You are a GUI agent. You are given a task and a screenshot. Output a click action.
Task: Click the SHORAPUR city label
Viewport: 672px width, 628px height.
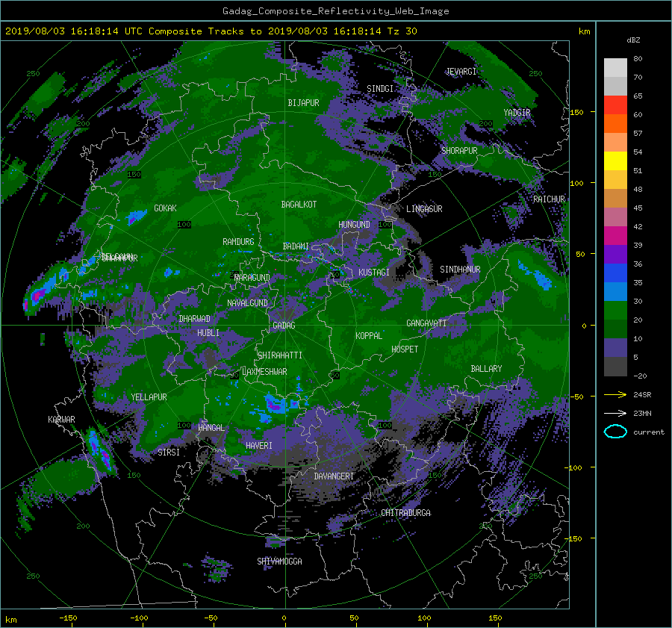459,151
